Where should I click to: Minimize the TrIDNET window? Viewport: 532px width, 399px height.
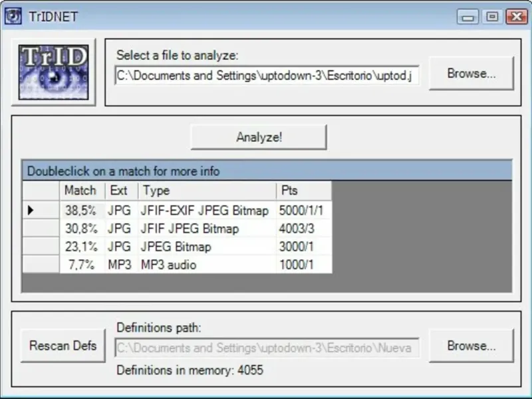[x=467, y=17]
